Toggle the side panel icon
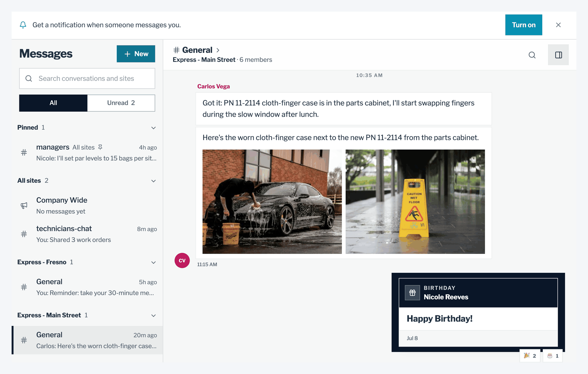This screenshot has width=588, height=374. (x=558, y=55)
